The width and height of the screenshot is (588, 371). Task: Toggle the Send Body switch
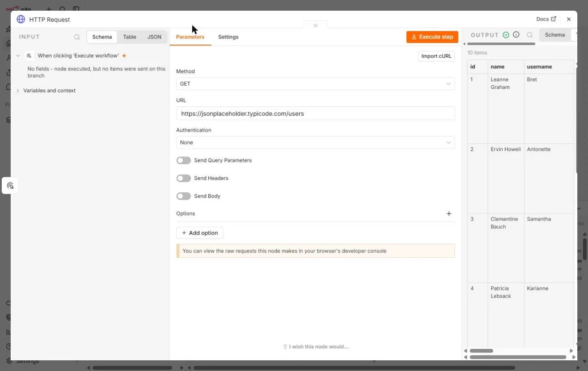184,196
